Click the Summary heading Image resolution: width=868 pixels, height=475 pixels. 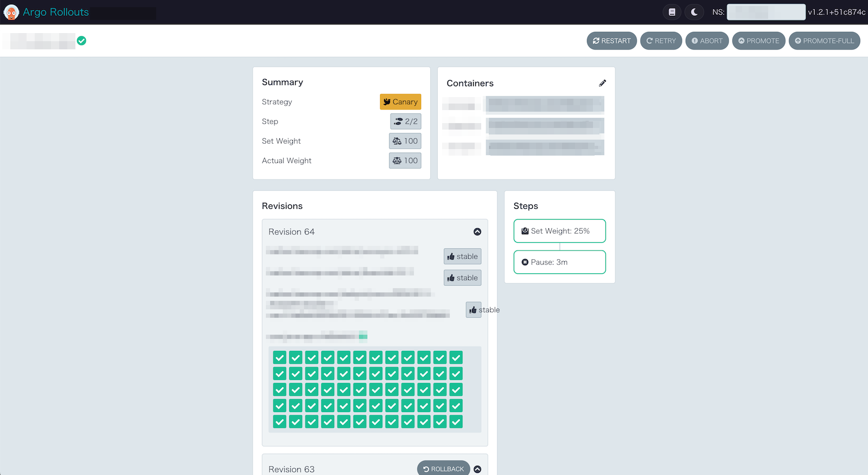pyautogui.click(x=282, y=82)
